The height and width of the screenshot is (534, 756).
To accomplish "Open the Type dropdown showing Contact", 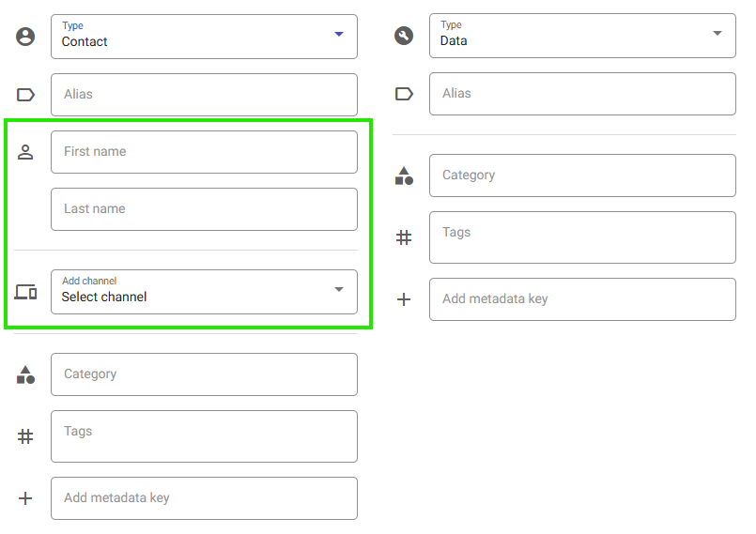I will pyautogui.click(x=204, y=37).
